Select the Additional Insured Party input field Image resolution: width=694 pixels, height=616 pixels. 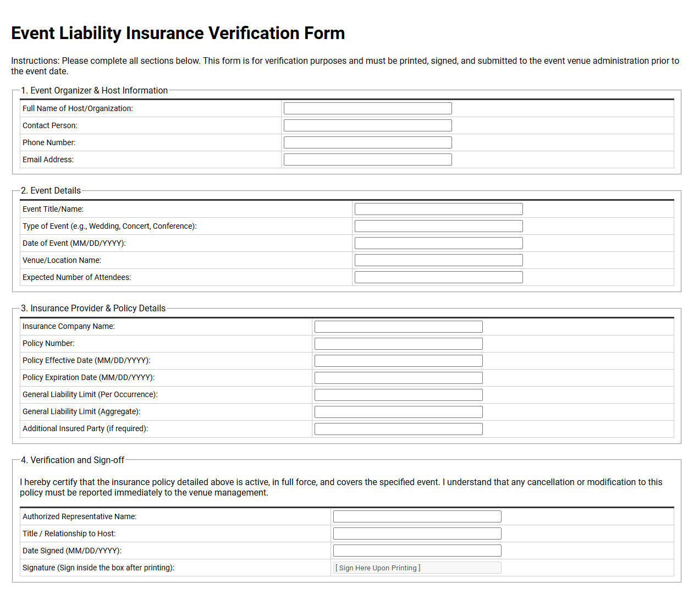click(399, 429)
